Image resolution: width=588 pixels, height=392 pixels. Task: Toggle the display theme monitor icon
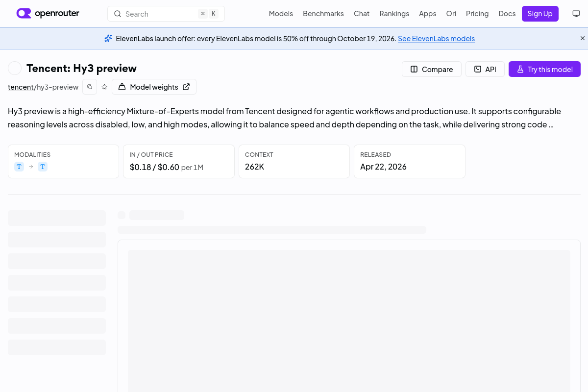576,14
